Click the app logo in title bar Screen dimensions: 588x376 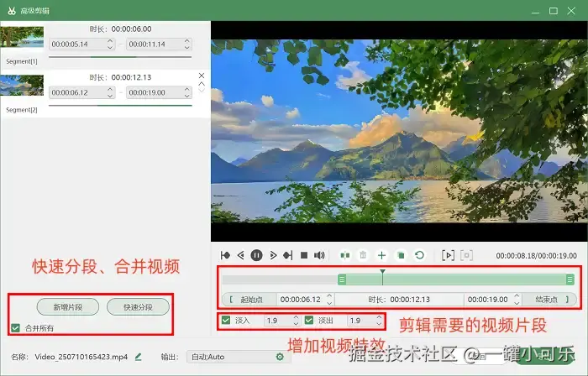pos(12,10)
